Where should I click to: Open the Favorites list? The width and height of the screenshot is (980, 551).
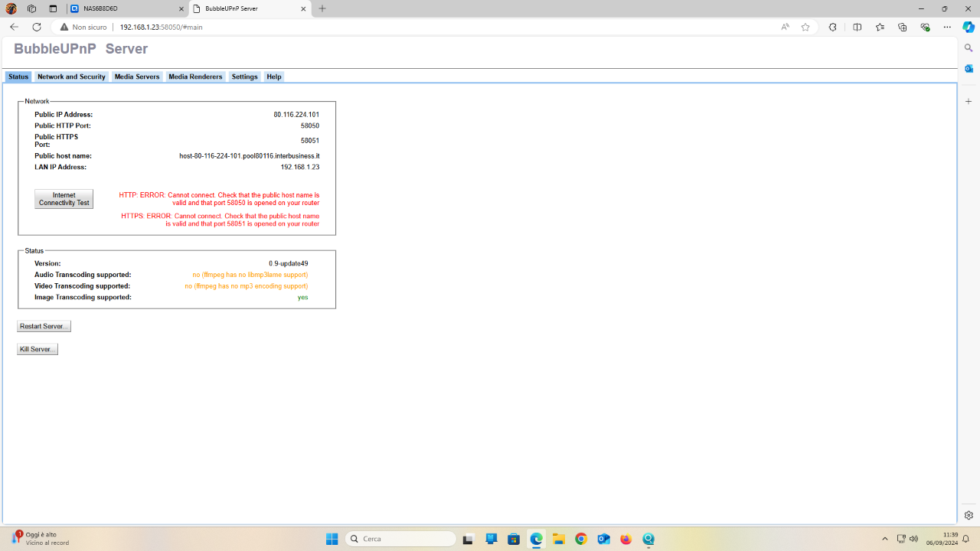880,27
